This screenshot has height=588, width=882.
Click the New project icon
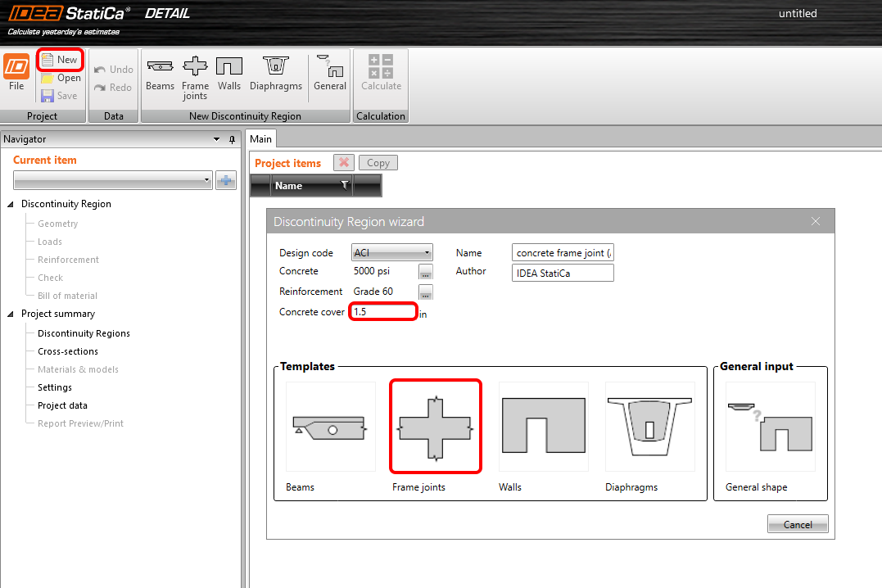coord(48,60)
